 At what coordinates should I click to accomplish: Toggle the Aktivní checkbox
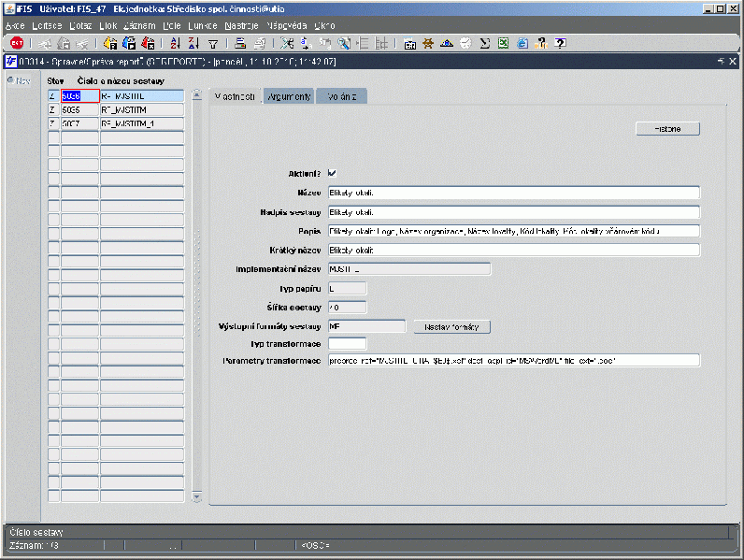[x=332, y=173]
